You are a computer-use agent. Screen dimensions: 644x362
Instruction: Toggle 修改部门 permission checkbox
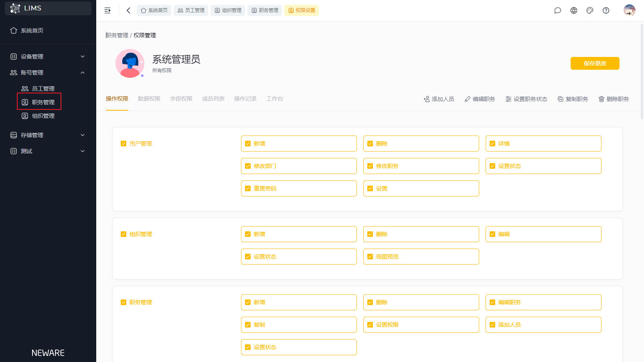(x=248, y=166)
